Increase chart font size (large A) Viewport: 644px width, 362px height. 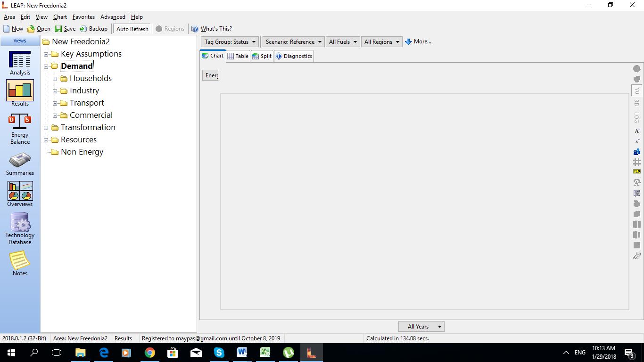pos(637,131)
